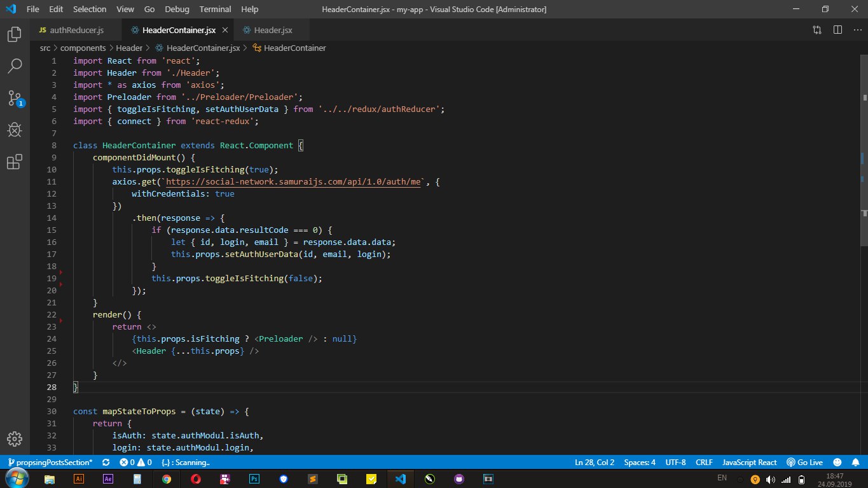The image size is (868, 488).
Task: Click the Manage gear icon
Action: [x=14, y=439]
